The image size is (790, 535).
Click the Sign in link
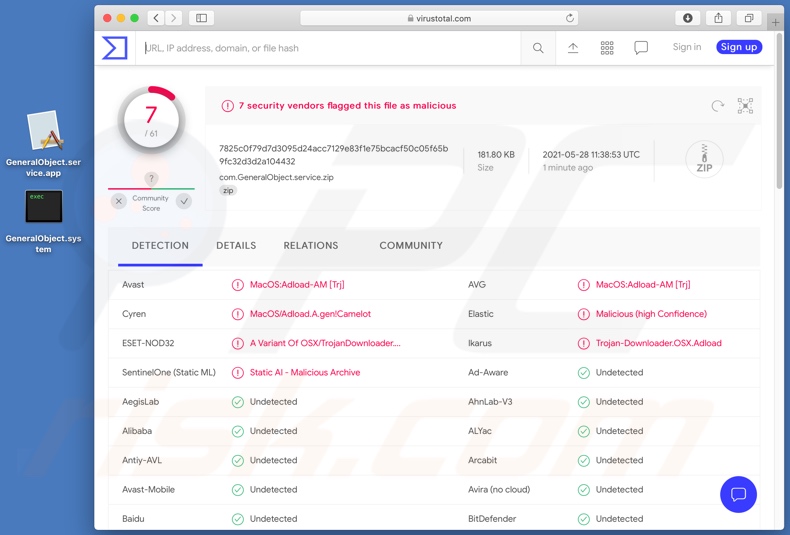[687, 47]
